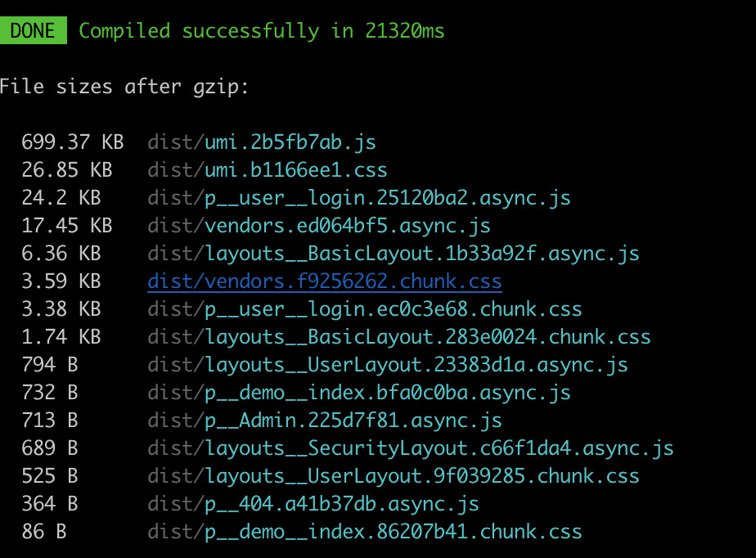Click the 699.37 KB size value

73,142
